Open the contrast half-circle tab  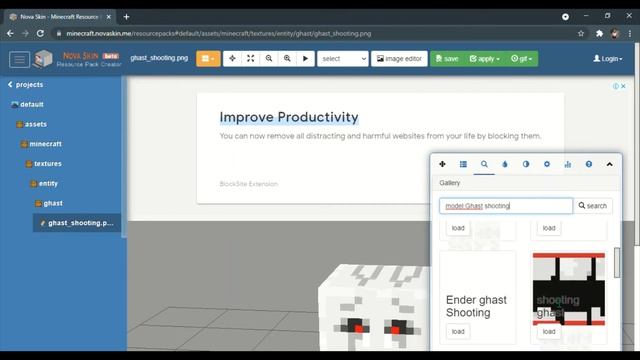pyautogui.click(x=526, y=164)
